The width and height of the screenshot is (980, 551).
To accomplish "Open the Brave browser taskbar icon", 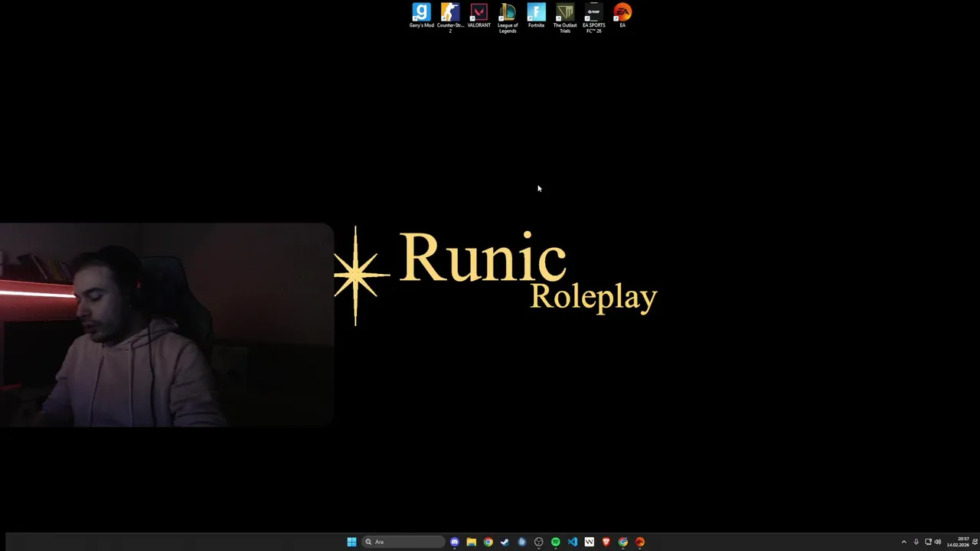I will (606, 542).
